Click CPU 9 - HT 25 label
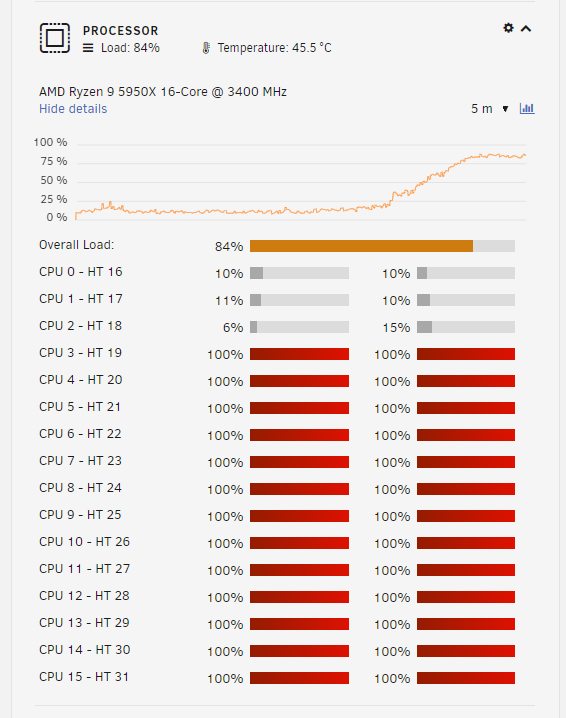The image size is (566, 718). [80, 515]
